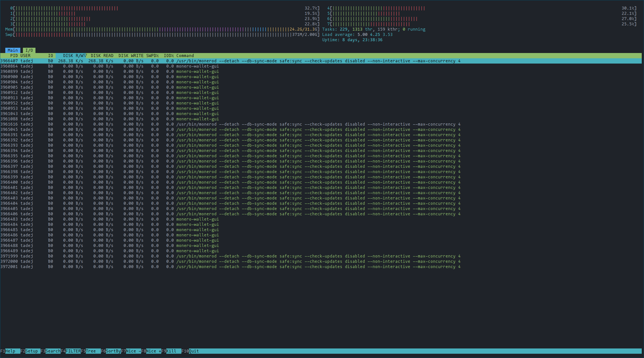The height and width of the screenshot is (358, 644).
Task: Sort by the DISK READ column
Action: click(102, 56)
